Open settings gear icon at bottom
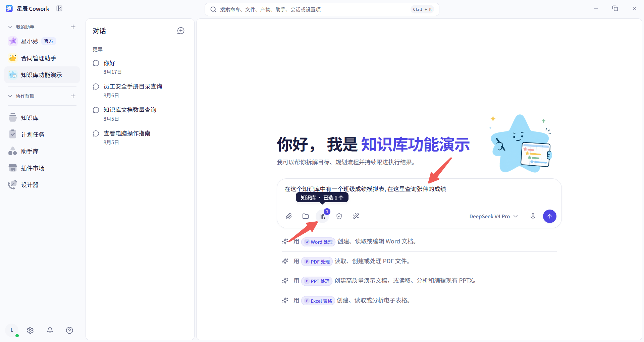 30,330
